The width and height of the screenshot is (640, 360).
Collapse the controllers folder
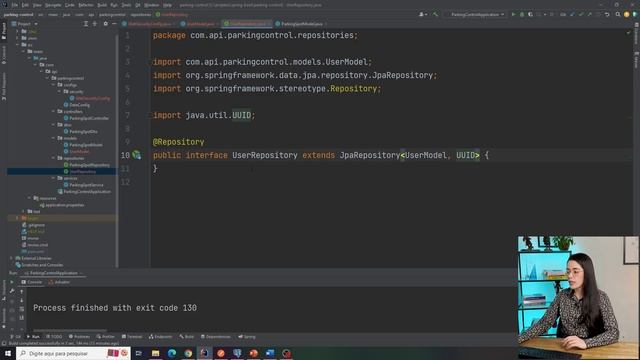point(53,111)
